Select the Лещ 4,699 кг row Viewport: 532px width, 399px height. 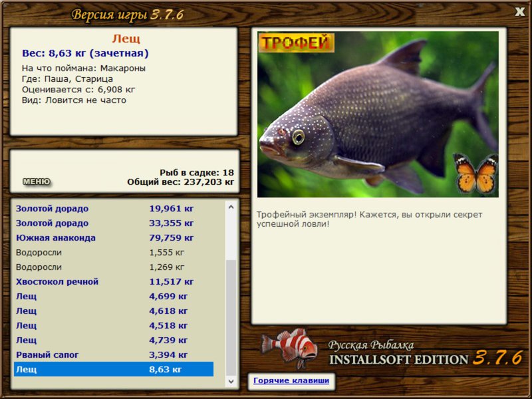pos(114,296)
